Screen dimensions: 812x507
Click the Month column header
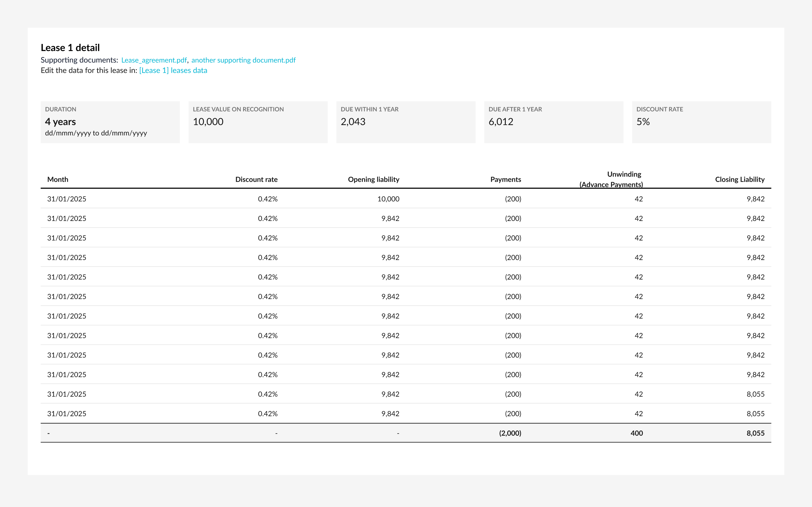tap(58, 179)
